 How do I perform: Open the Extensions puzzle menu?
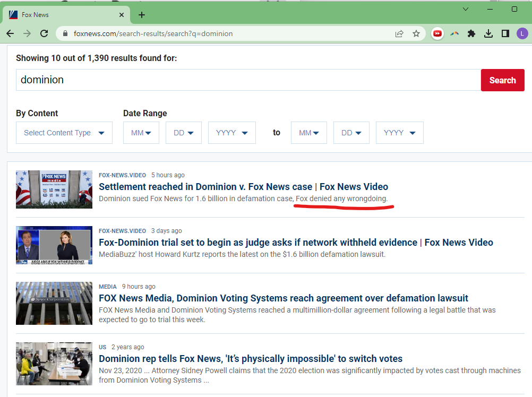[471, 33]
